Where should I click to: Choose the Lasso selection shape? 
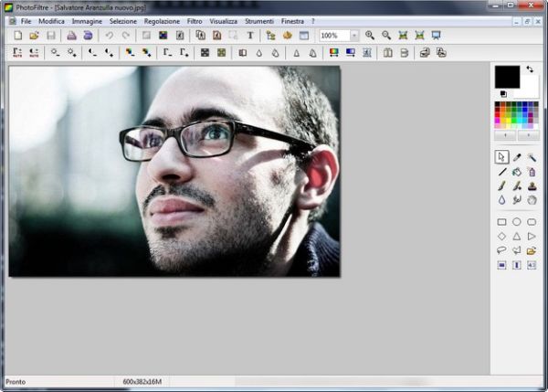(501, 250)
